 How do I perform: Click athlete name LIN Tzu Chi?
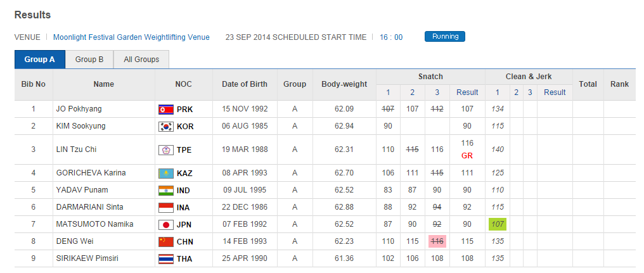coord(76,150)
